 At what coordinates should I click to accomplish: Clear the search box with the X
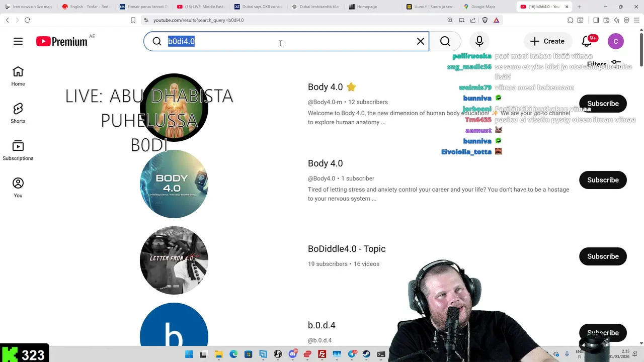pyautogui.click(x=421, y=41)
